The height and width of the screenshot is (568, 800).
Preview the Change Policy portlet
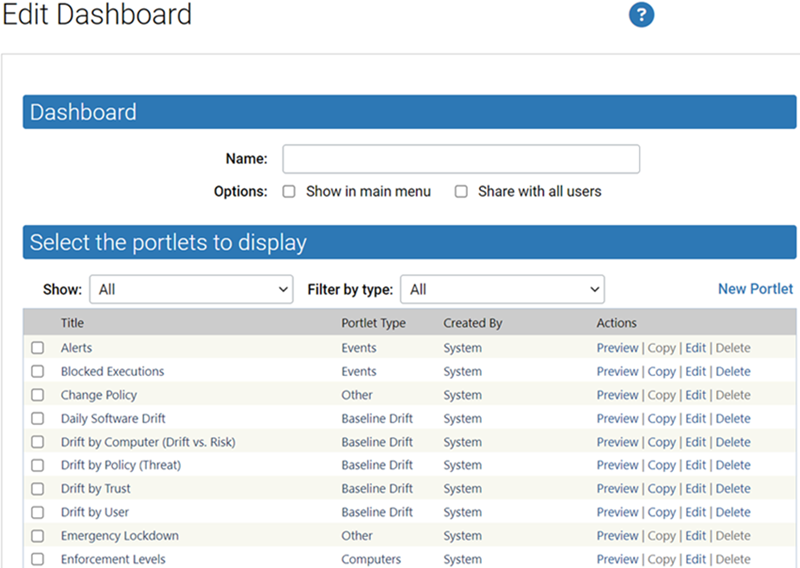(x=617, y=395)
